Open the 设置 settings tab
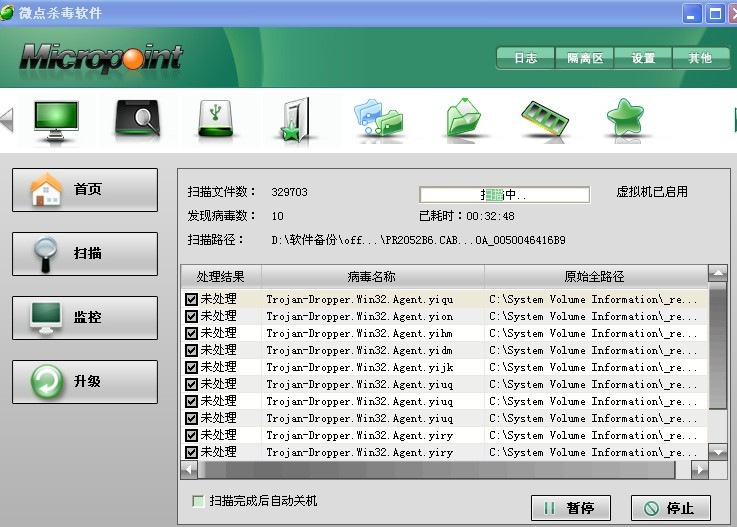The width and height of the screenshot is (737, 527). tap(643, 58)
